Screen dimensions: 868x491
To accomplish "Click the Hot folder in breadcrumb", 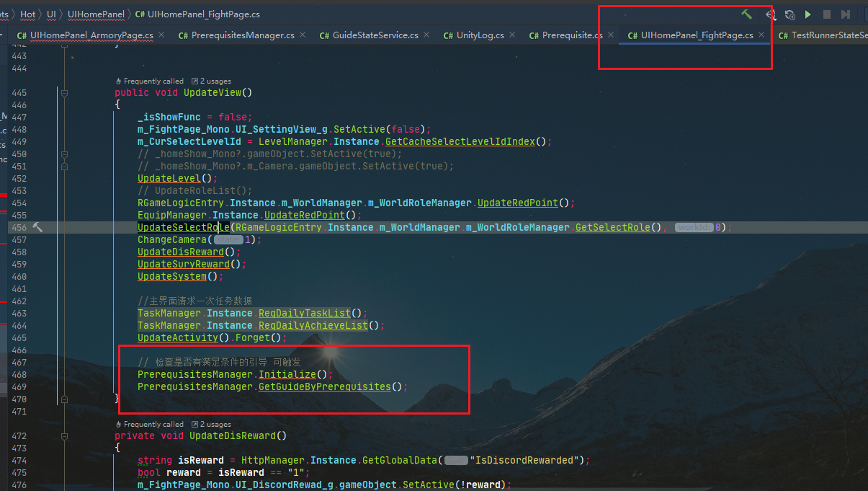I will 28,14.
